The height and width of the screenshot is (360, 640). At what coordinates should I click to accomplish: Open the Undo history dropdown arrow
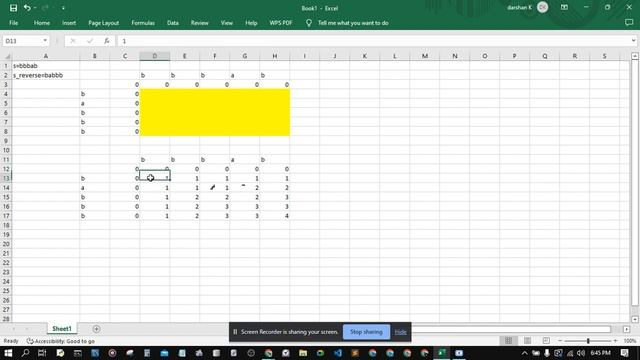pyautogui.click(x=35, y=8)
